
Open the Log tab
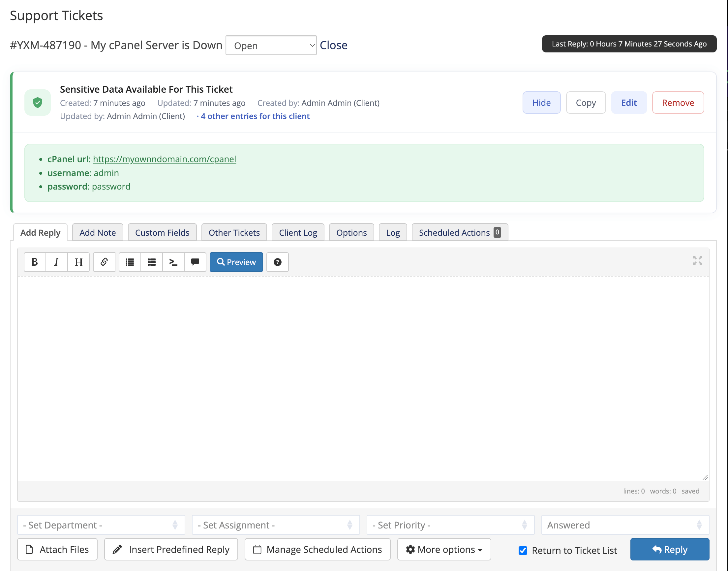[393, 232]
